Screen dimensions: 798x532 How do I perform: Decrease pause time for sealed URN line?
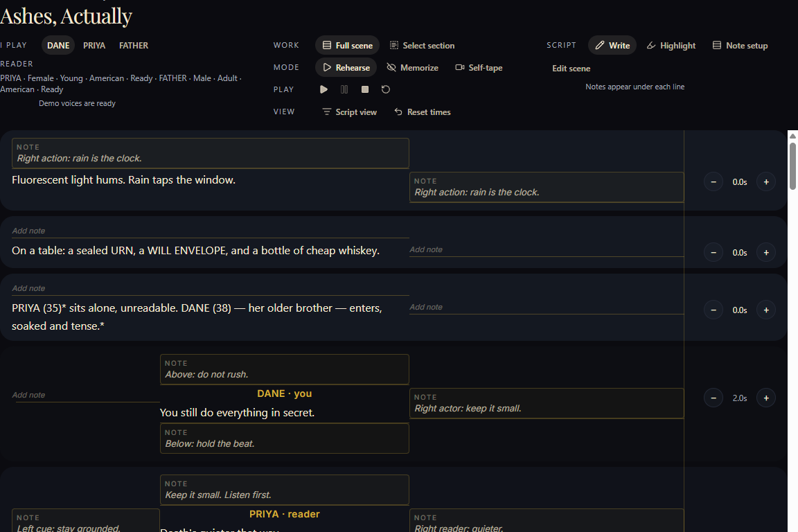coord(713,253)
